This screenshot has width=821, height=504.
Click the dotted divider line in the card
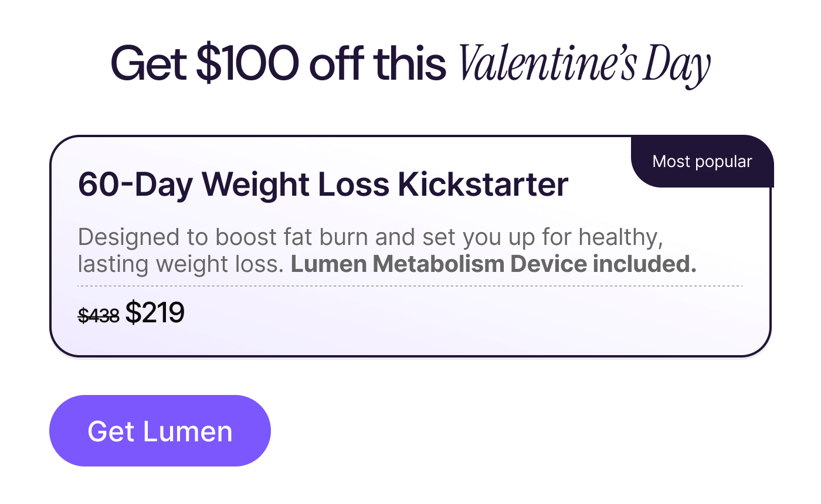[x=409, y=286]
